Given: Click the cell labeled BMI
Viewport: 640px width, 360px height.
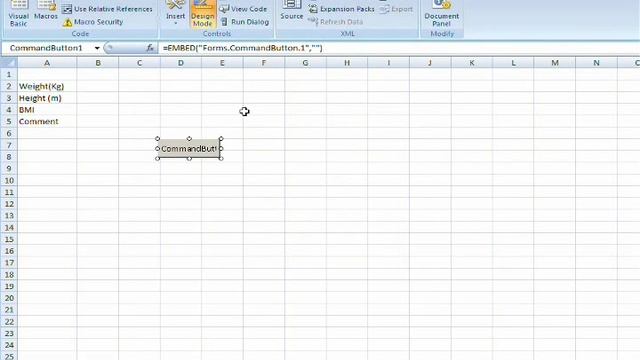Looking at the screenshot, I should pyautogui.click(x=47, y=110).
